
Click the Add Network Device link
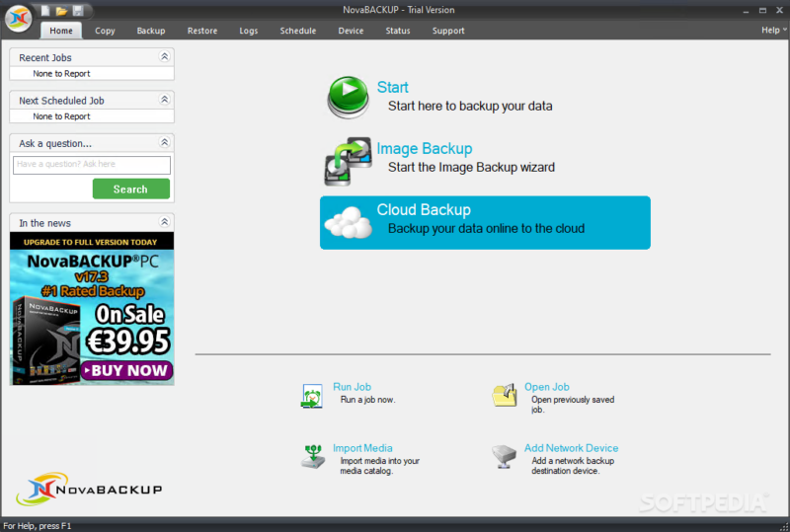(x=571, y=448)
